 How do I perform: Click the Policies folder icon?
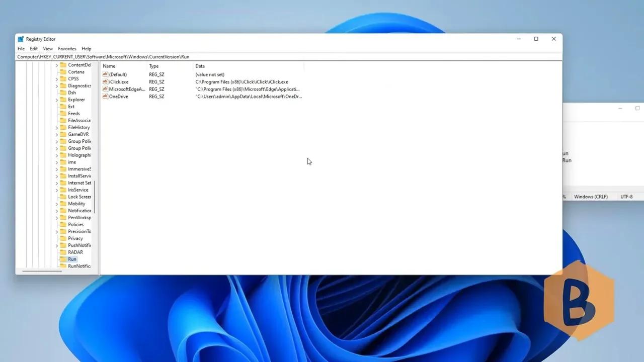[x=62, y=224]
